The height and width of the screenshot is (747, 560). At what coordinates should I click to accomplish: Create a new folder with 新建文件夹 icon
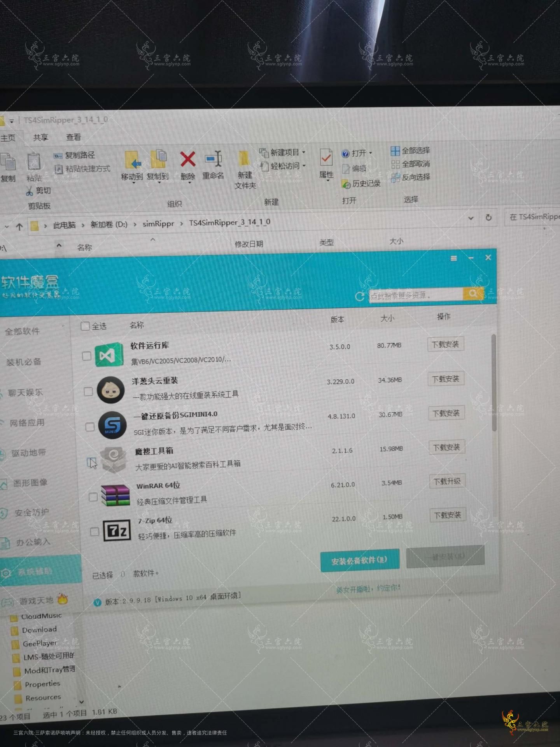[244, 159]
